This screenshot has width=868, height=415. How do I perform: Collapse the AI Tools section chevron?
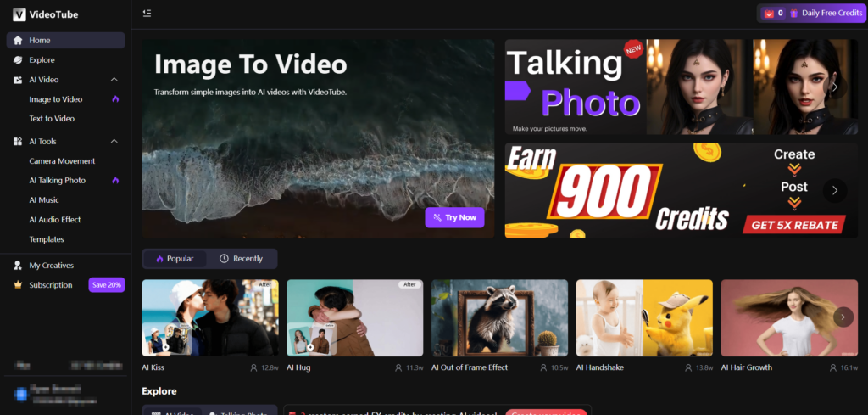pos(114,141)
